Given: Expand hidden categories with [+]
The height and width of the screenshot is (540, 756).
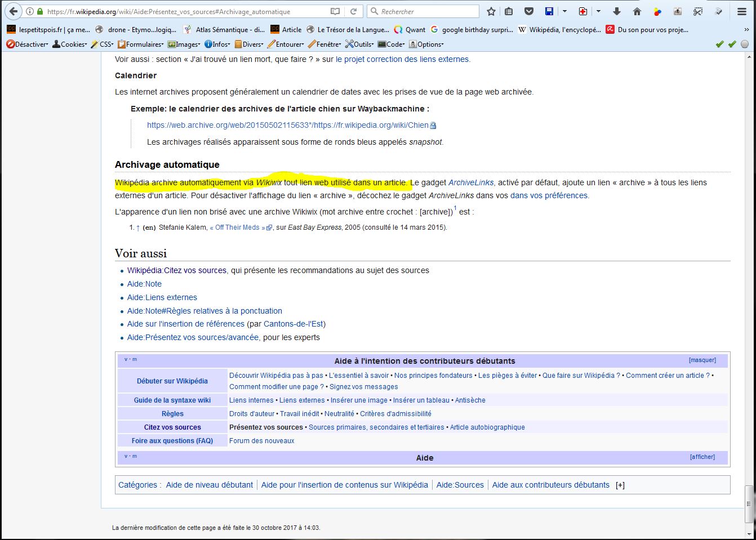Looking at the screenshot, I should tap(620, 485).
